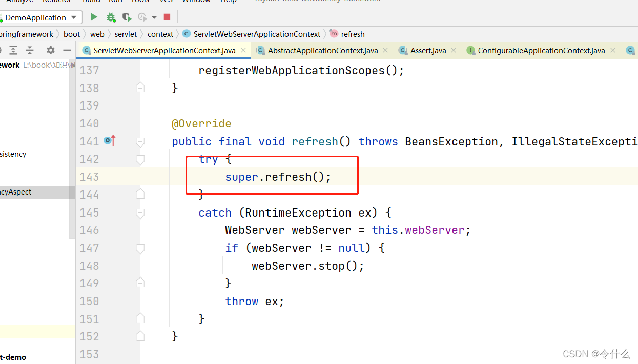Switch to ConfigurableApplicationContext.java tab

click(541, 50)
